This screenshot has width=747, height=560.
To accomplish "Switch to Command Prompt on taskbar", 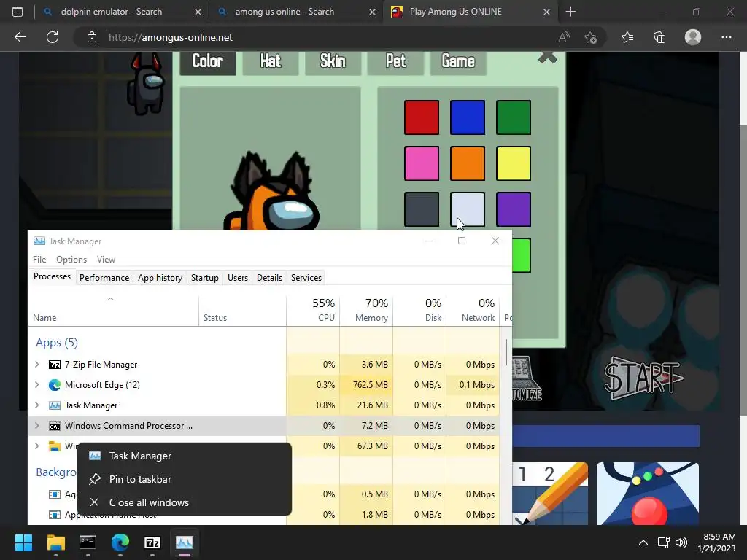I will pos(88,542).
